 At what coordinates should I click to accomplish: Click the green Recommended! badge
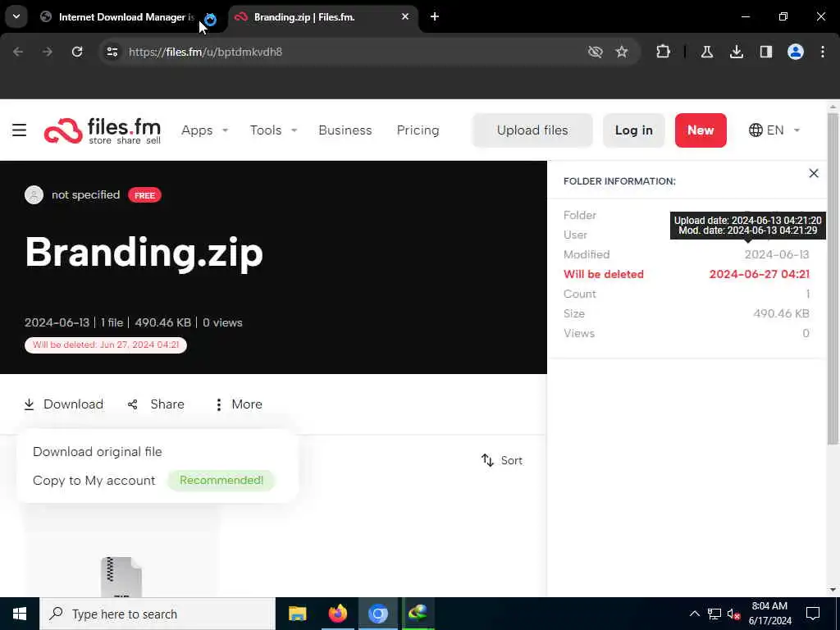click(221, 481)
